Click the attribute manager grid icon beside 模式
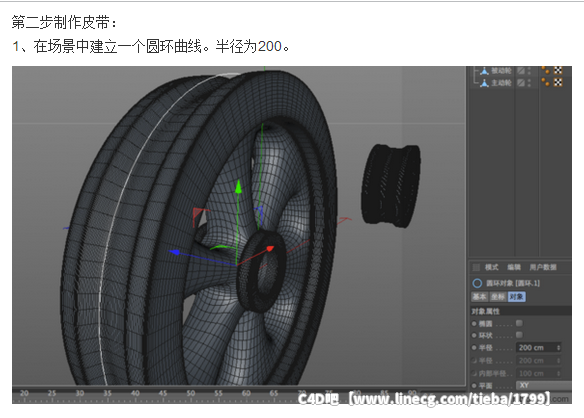This screenshot has height=418, width=584. coord(476,267)
